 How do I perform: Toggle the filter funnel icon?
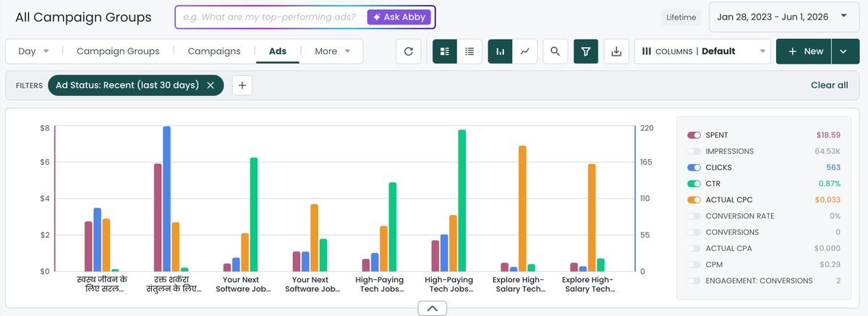tap(586, 51)
